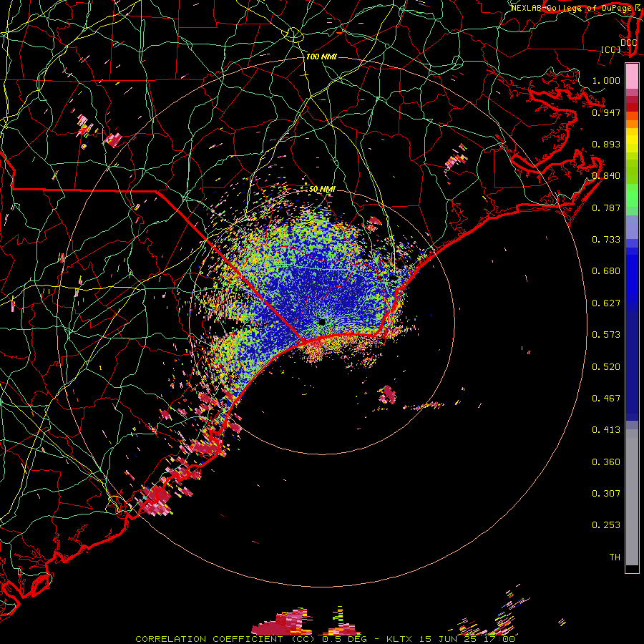Click the 0.520 scale value
The height and width of the screenshot is (644, 644).
(x=606, y=367)
